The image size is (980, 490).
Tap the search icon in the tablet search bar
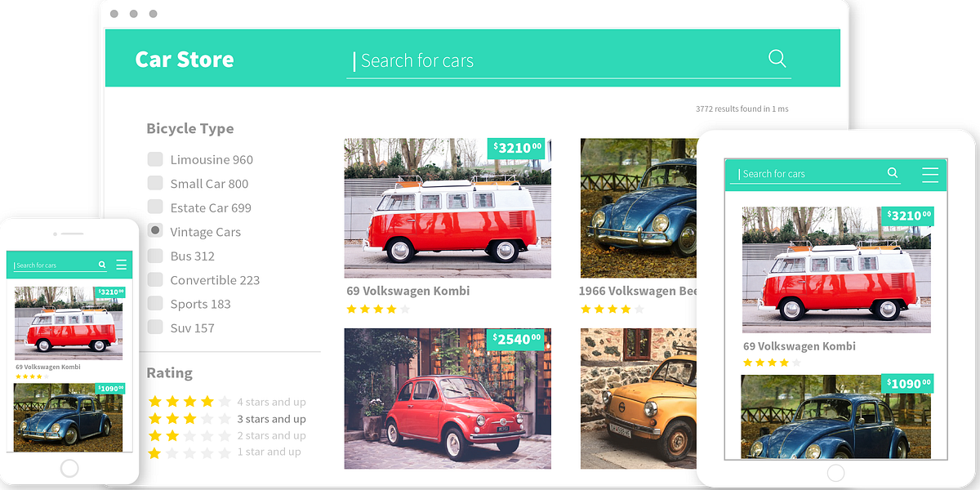click(x=893, y=173)
